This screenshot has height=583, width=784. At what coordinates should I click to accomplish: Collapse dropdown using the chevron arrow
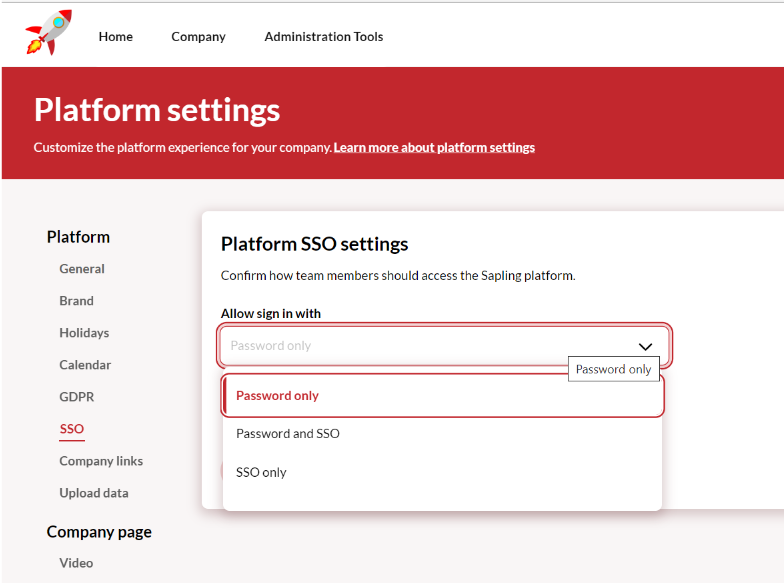(x=645, y=346)
